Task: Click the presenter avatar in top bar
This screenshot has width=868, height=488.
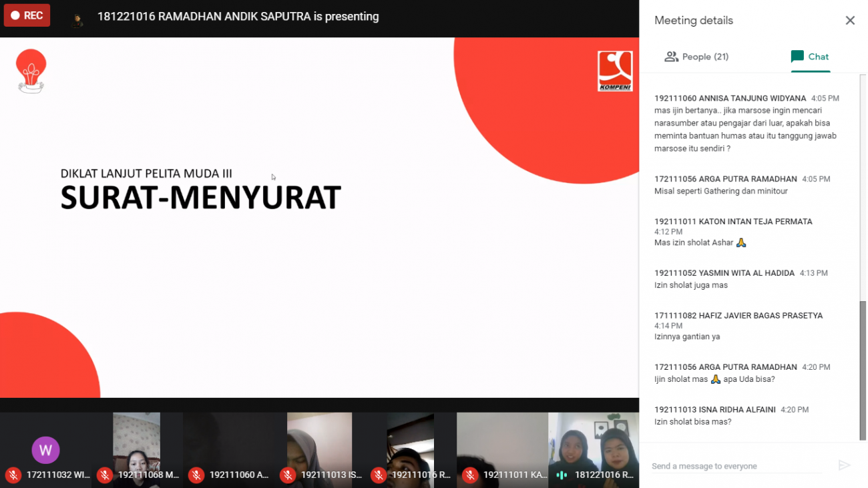Action: pyautogui.click(x=77, y=19)
